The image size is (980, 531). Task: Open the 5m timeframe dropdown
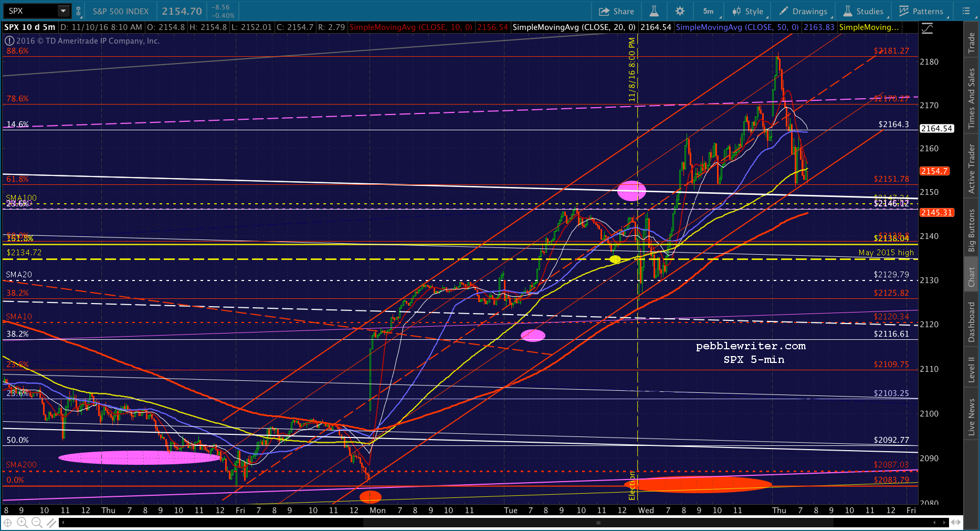coord(709,11)
